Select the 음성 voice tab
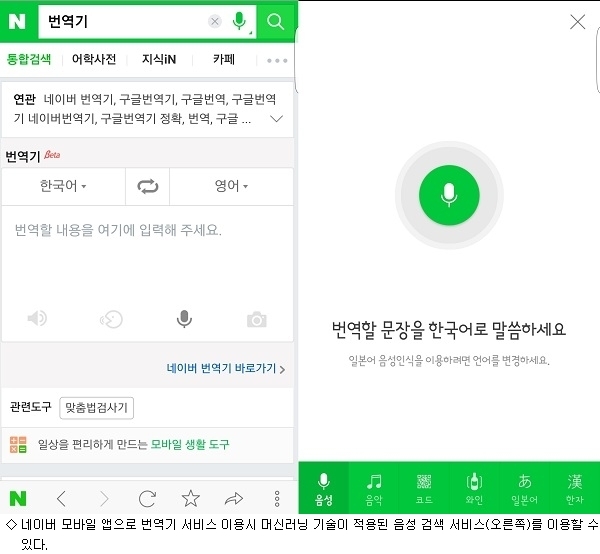 [x=324, y=489]
